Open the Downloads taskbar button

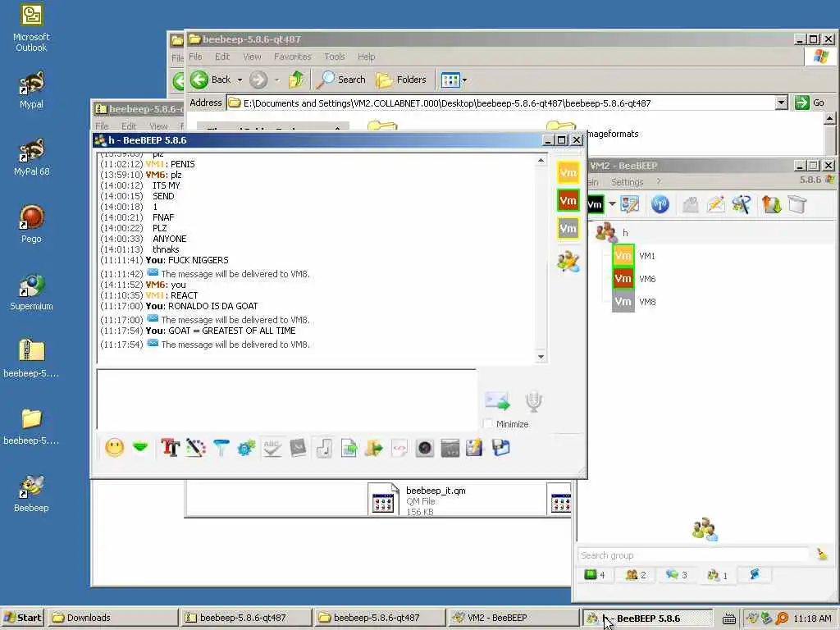coord(112,618)
